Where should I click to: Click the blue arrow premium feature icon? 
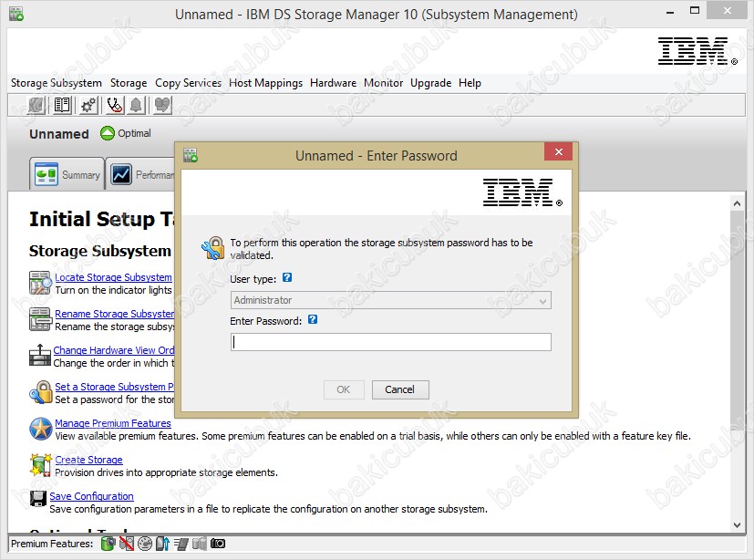click(x=162, y=544)
